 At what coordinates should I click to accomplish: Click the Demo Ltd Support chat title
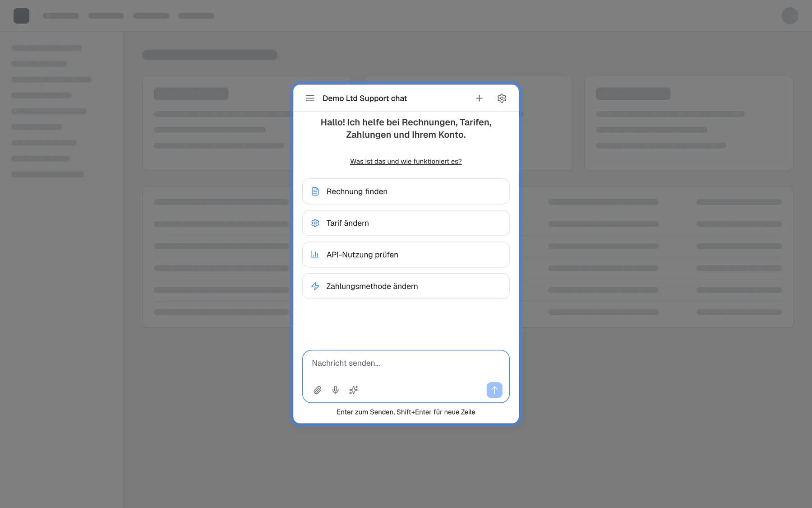(364, 98)
